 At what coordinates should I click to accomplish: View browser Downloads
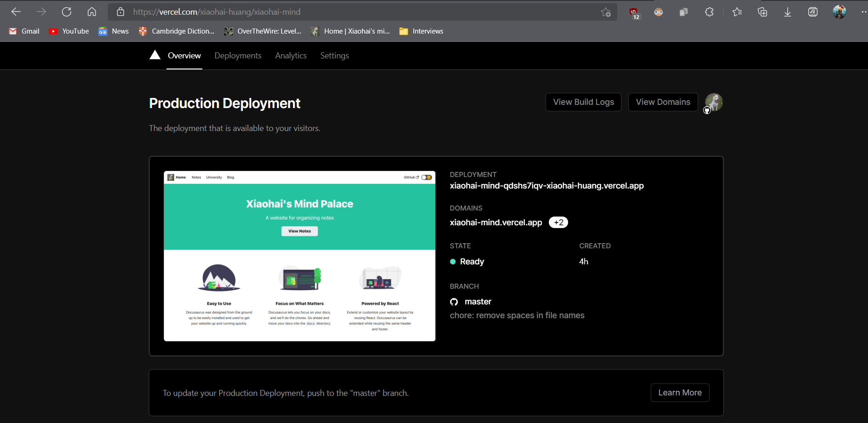(x=788, y=12)
